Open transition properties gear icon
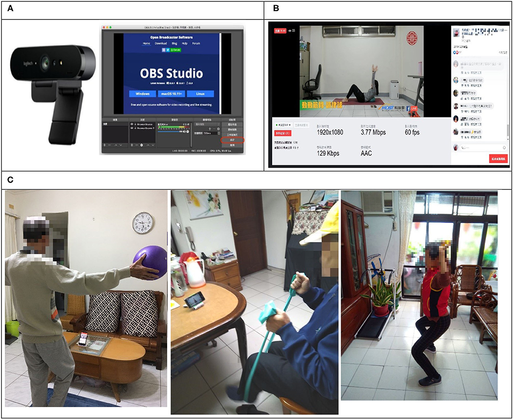Viewport: 513px width, 420px height. 218,129
